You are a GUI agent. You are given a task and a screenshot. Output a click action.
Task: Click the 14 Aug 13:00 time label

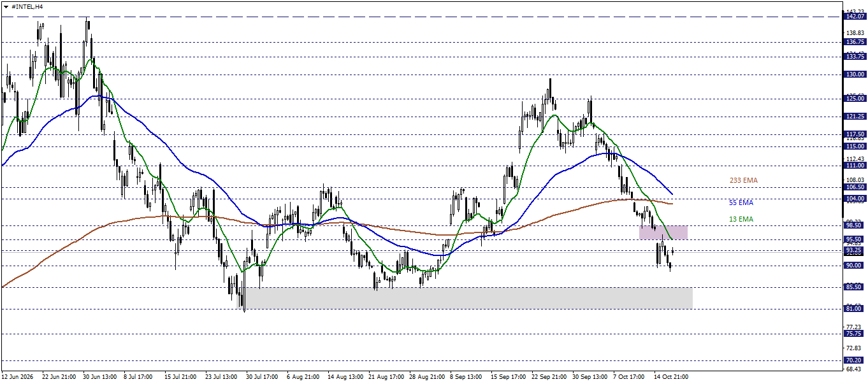[x=345, y=377]
